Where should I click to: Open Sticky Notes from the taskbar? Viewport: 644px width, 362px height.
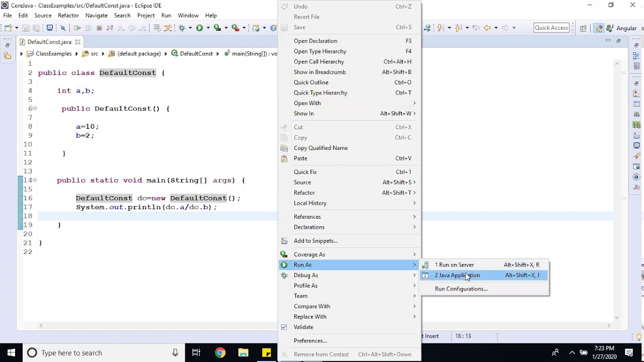coord(266,352)
